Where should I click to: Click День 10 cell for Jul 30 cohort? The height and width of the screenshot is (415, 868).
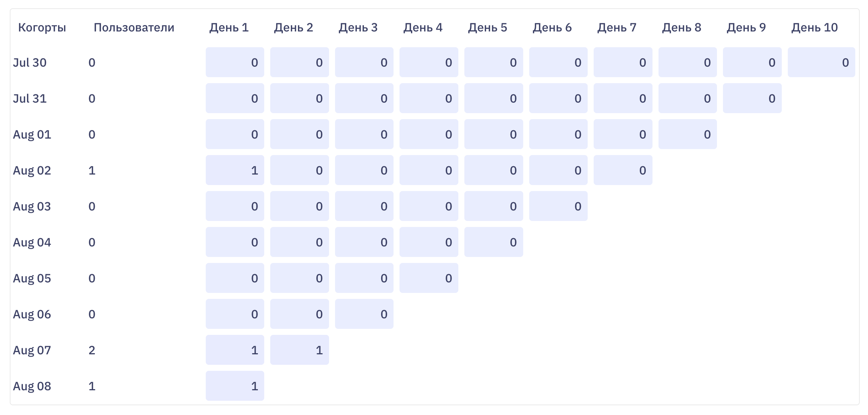click(x=821, y=63)
